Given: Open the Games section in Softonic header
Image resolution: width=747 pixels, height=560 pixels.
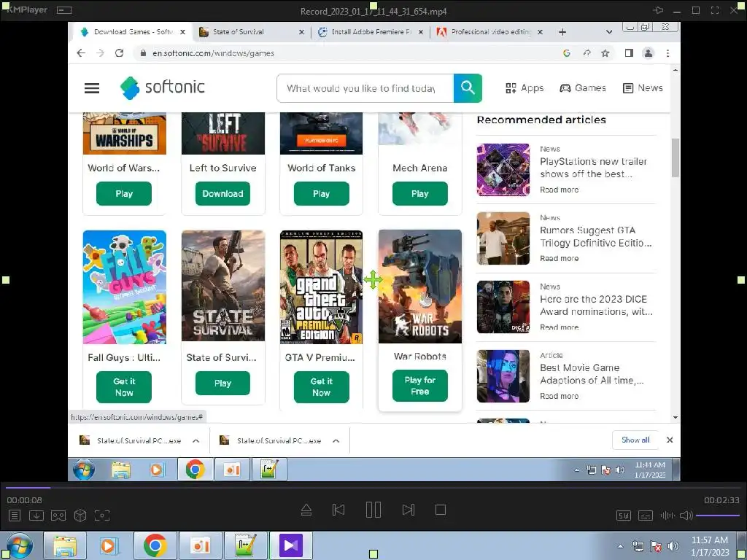Looking at the screenshot, I should [583, 88].
